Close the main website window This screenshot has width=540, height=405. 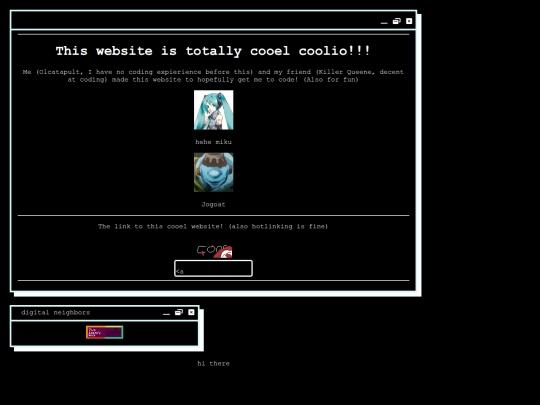(409, 21)
